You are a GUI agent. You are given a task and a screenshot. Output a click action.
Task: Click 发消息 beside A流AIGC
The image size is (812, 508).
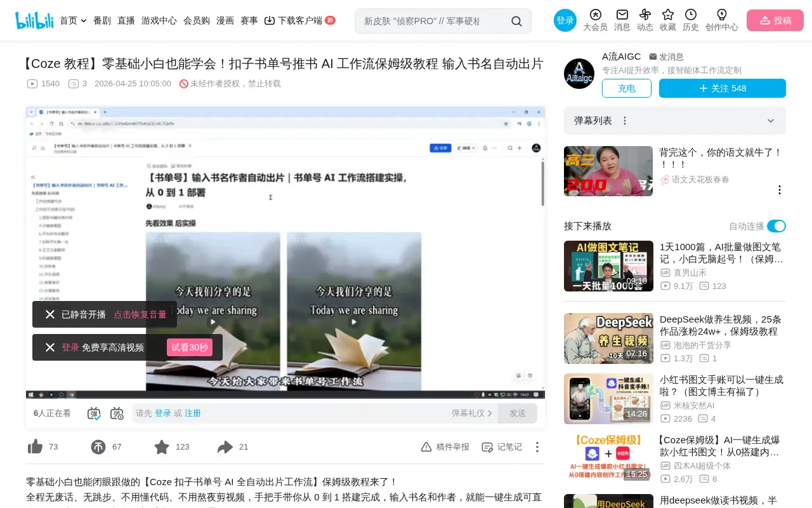coord(666,57)
